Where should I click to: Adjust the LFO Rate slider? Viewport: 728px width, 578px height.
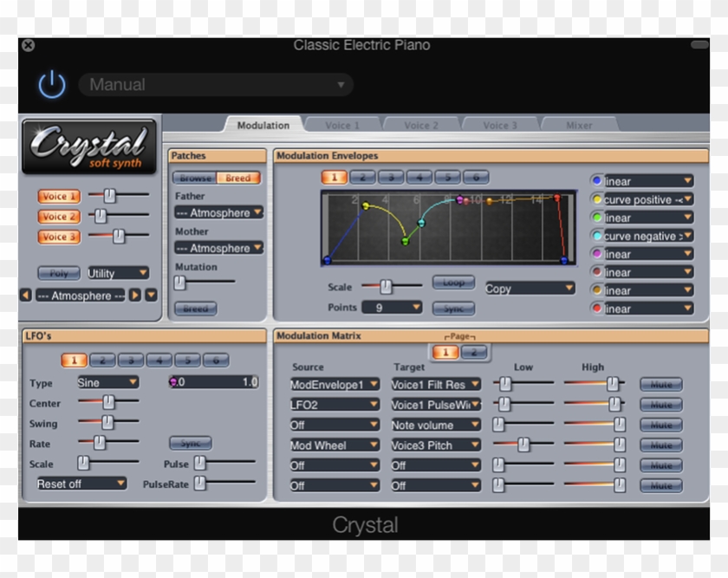(108, 443)
